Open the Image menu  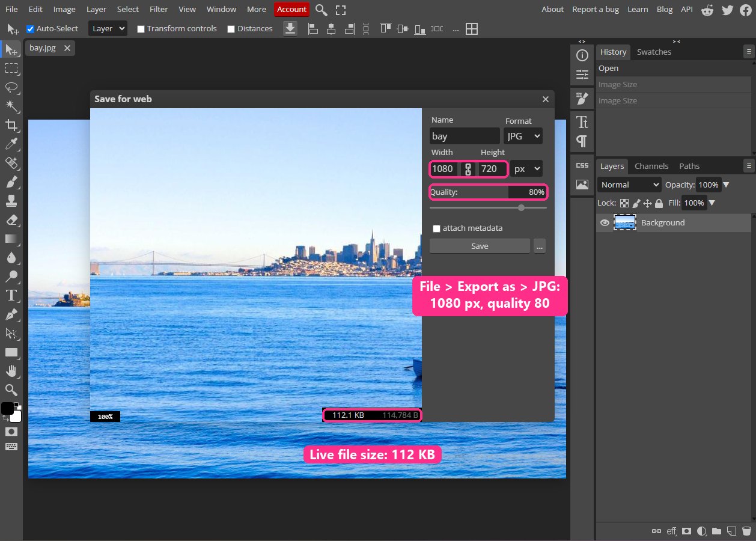(64, 10)
